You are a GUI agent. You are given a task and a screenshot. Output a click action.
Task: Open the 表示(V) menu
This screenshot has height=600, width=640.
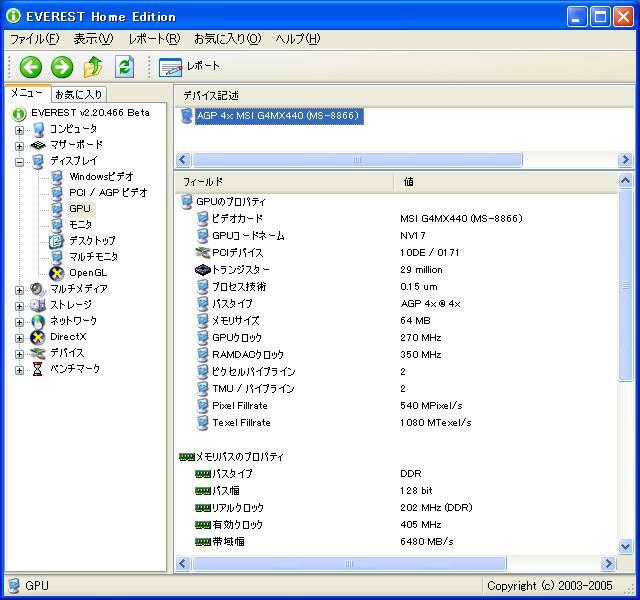[93, 39]
